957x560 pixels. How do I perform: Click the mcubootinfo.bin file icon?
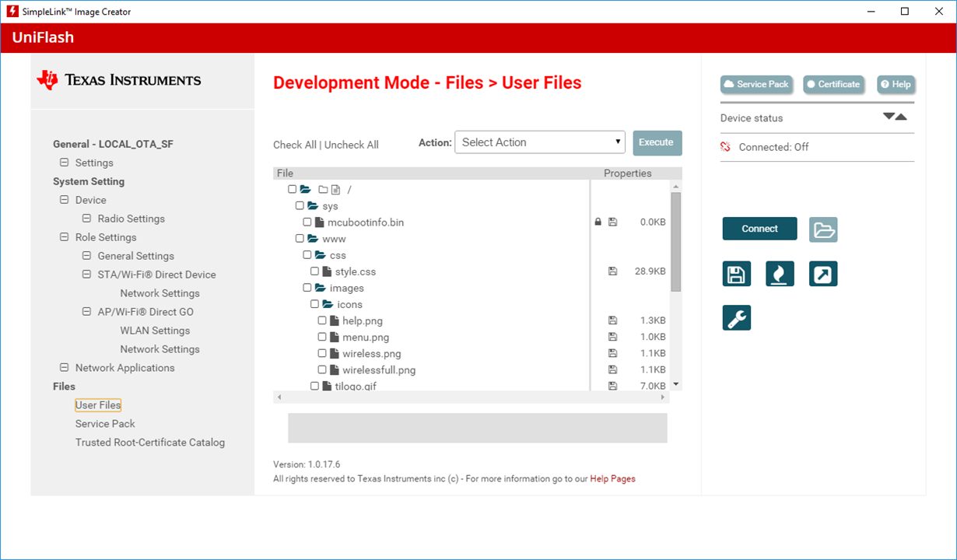click(x=319, y=222)
